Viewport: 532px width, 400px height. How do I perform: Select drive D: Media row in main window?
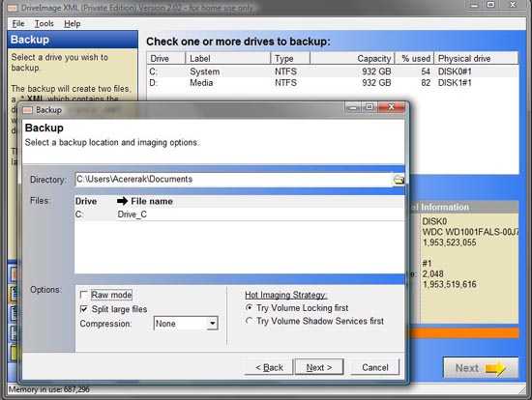333,83
